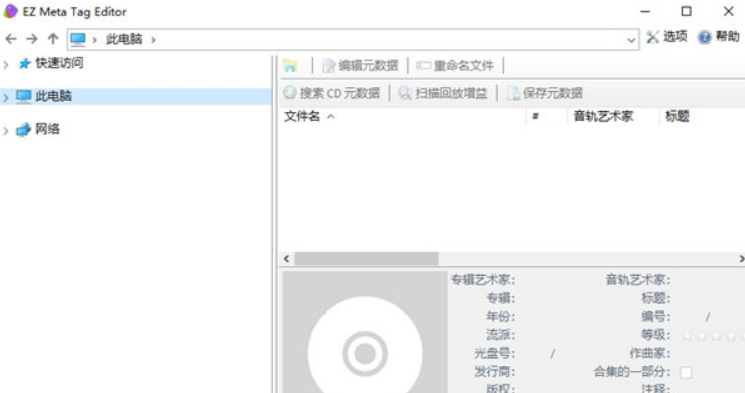The width and height of the screenshot is (745, 393).
Task: Click the computer icon in address bar
Action: [x=78, y=39]
